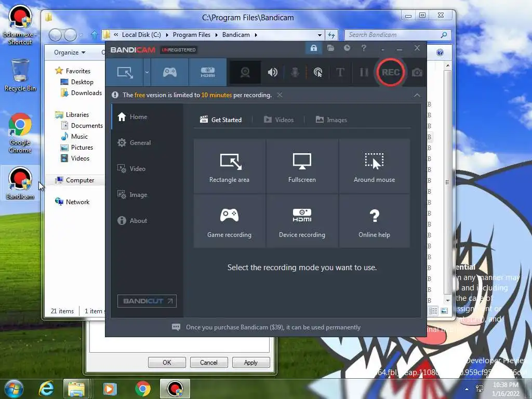Choose Rectangle area recording tile
This screenshot has width=532, height=399.
click(x=229, y=166)
